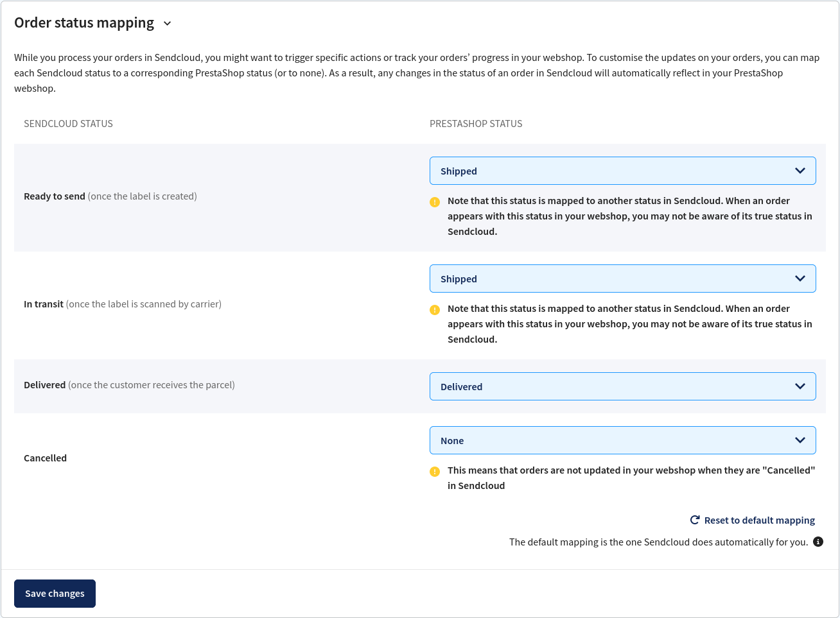Image resolution: width=840 pixels, height=618 pixels.
Task: Click the default mapping explanation text
Action: pos(658,542)
